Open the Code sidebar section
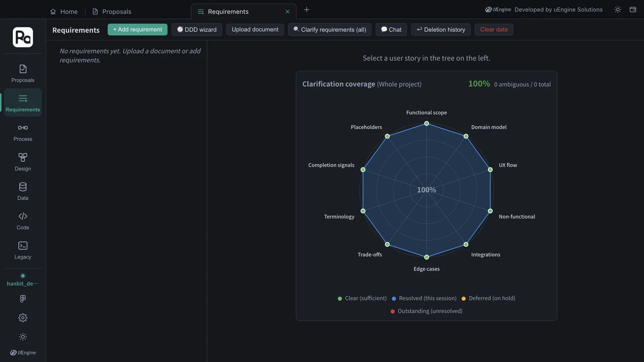The height and width of the screenshot is (362, 644). pyautogui.click(x=23, y=221)
